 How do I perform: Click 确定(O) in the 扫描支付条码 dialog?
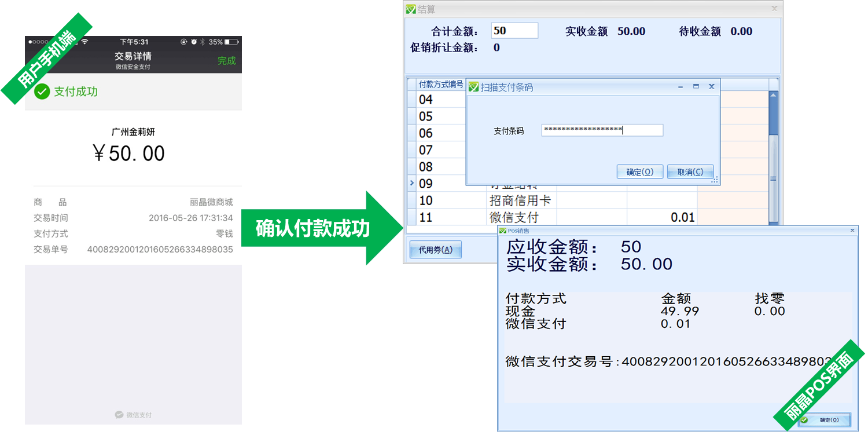[x=640, y=172]
